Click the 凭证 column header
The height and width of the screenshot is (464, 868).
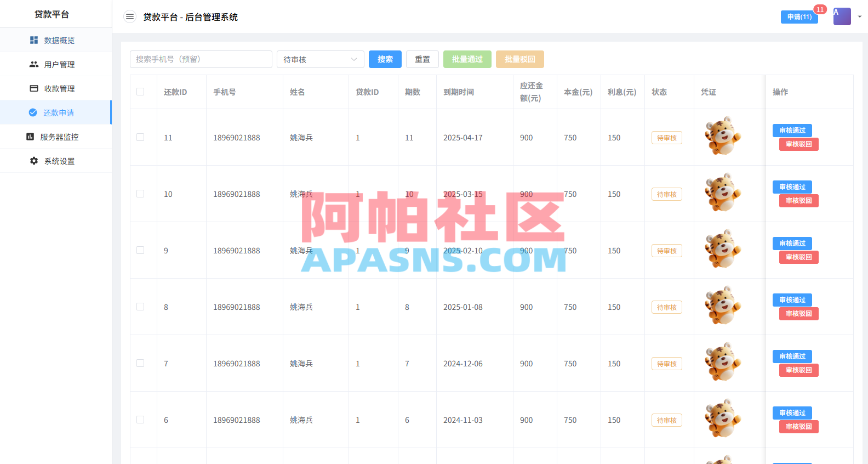point(709,92)
